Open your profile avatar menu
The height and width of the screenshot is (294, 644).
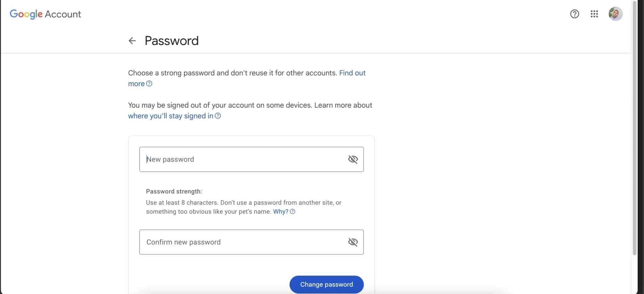click(x=616, y=14)
